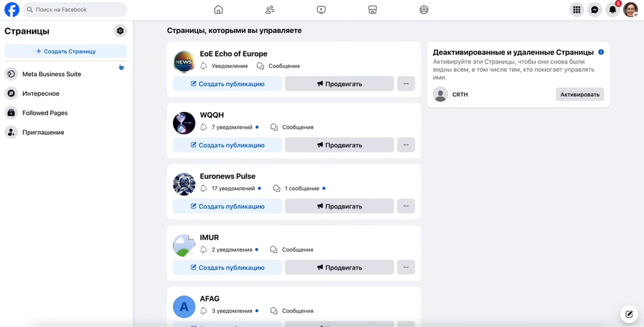Click the info icon beside Деактивированные Страницы
This screenshot has height=327, width=644.
(601, 52)
